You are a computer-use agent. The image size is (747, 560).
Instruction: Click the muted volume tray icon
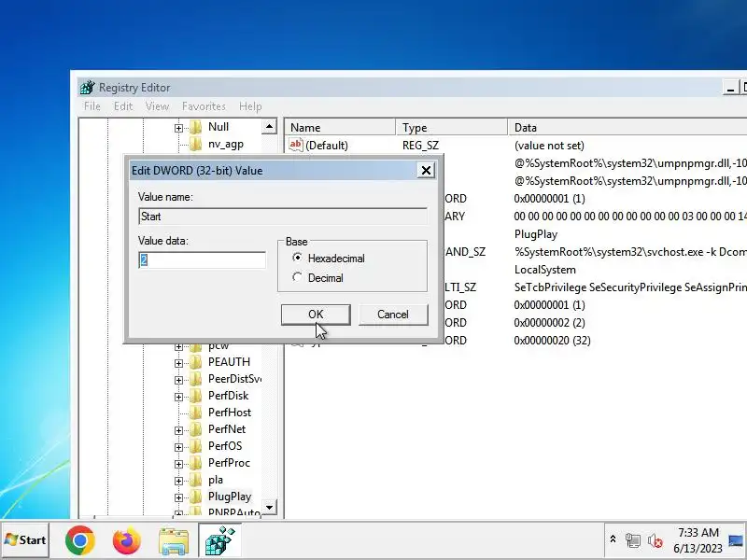coord(655,540)
